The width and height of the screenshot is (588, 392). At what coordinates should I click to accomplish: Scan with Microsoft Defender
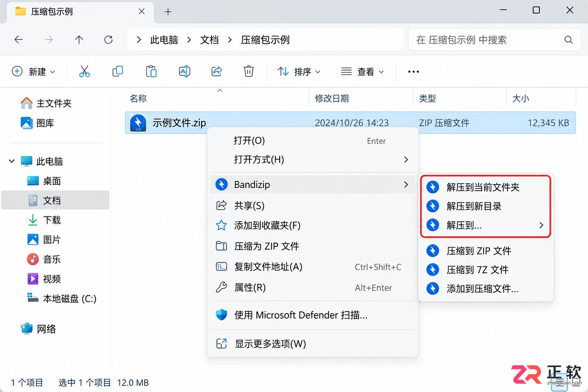[x=312, y=315]
